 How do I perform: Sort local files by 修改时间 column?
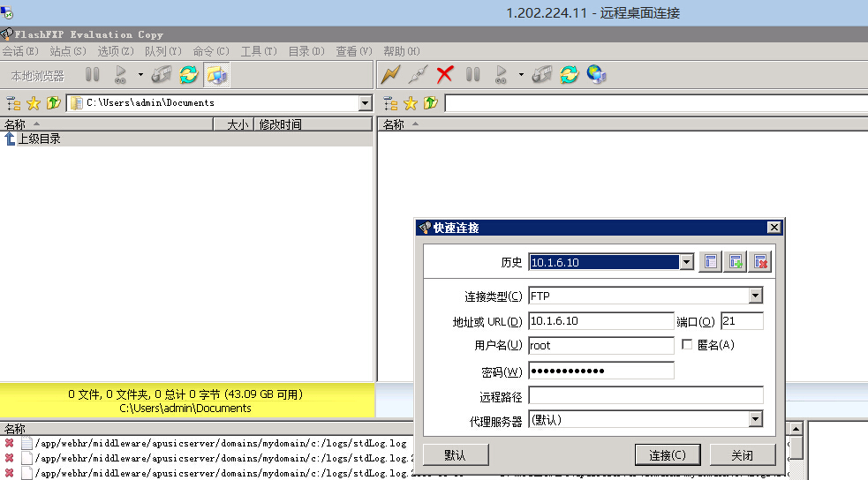pyautogui.click(x=313, y=124)
